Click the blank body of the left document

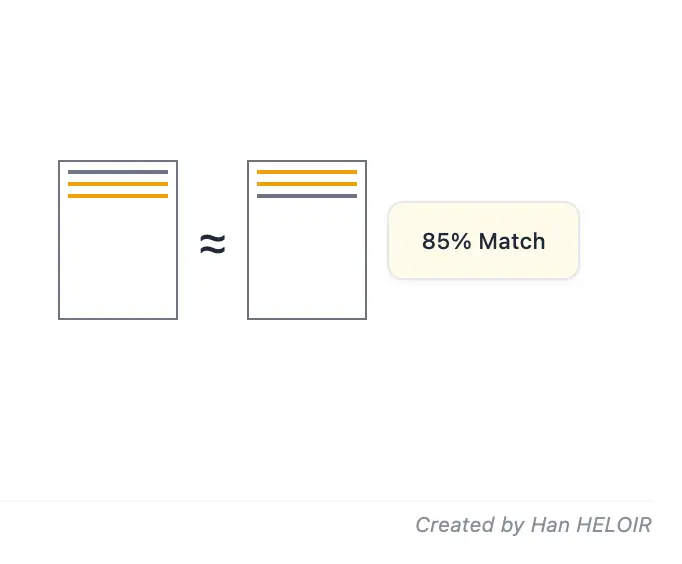coord(118,260)
